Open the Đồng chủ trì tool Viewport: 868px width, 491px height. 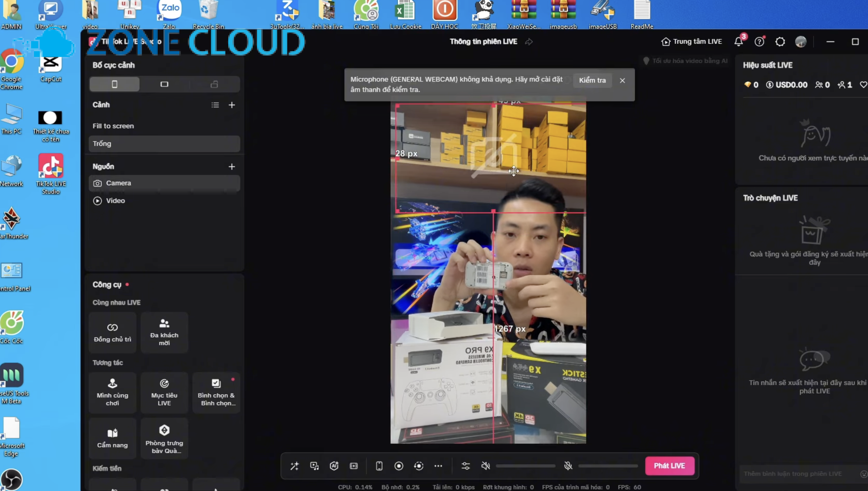pos(112,332)
